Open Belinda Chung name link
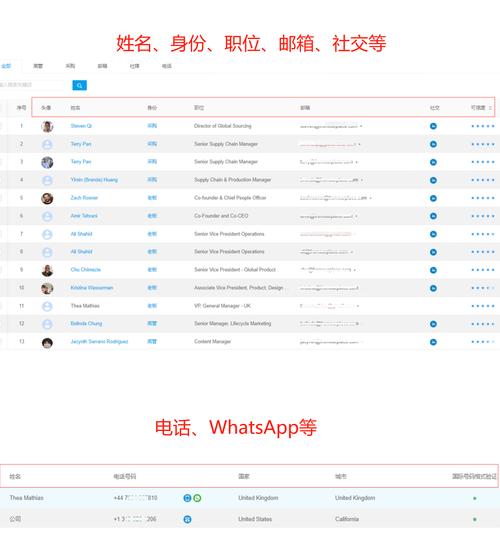 pyautogui.click(x=86, y=323)
